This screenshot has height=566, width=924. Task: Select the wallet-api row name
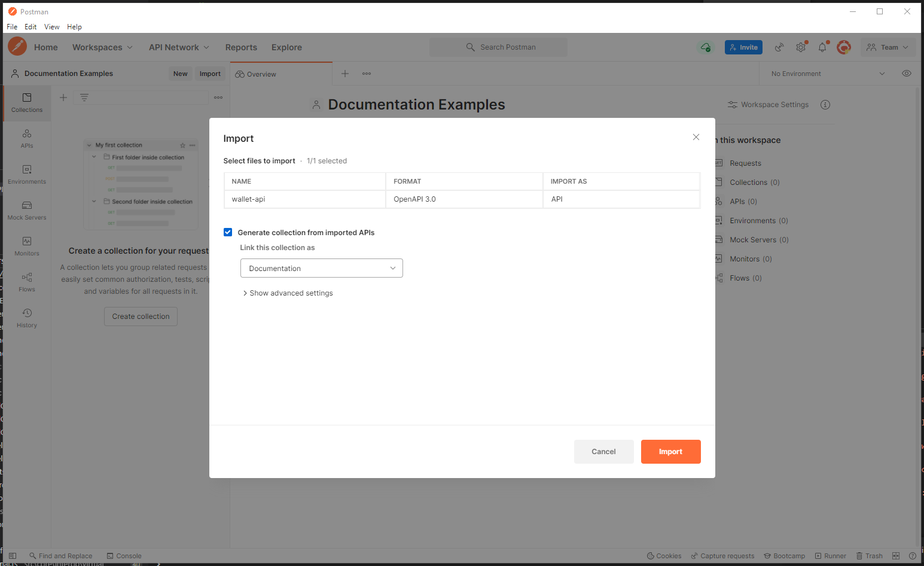[x=248, y=199]
